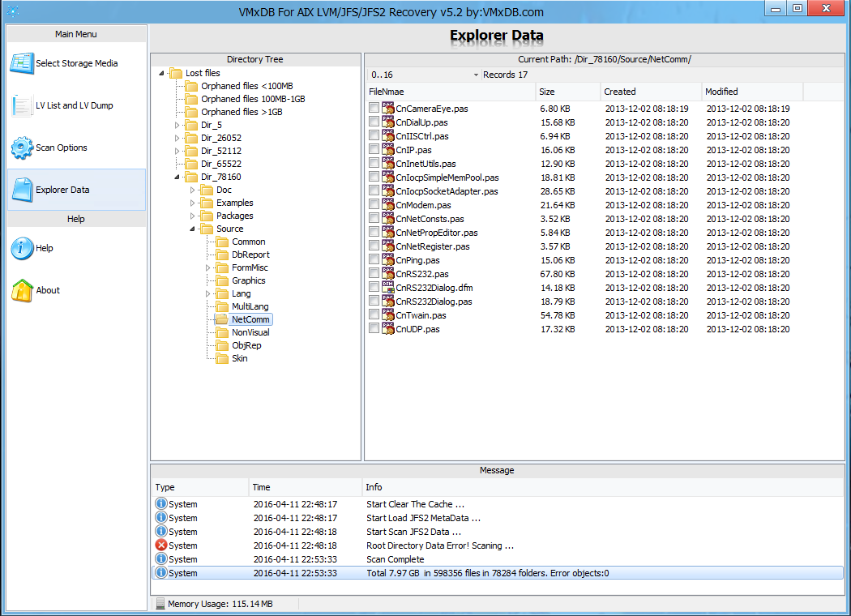This screenshot has width=851, height=616.
Task: Collapse the Dir_78160 tree node
Action: [177, 177]
